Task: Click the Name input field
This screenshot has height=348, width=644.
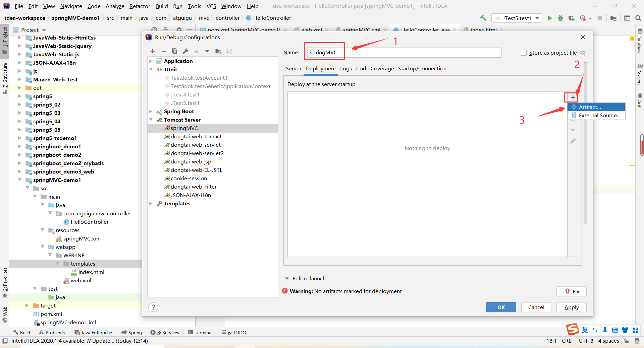Action: (404, 53)
